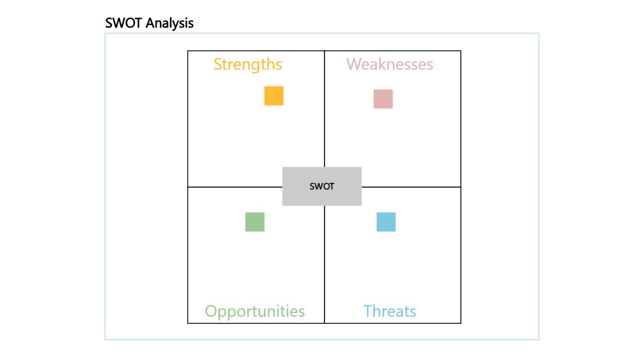Click the SWOT Analysis frame title

click(x=149, y=23)
